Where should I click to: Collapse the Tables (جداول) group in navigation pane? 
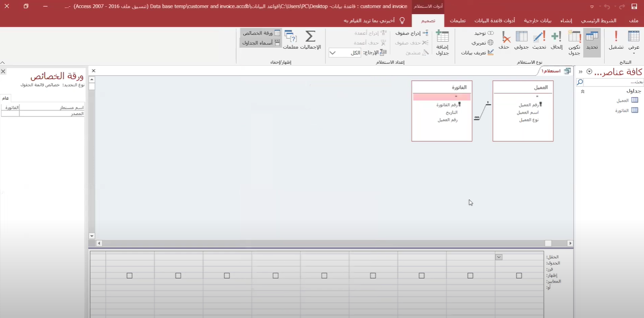point(582,91)
